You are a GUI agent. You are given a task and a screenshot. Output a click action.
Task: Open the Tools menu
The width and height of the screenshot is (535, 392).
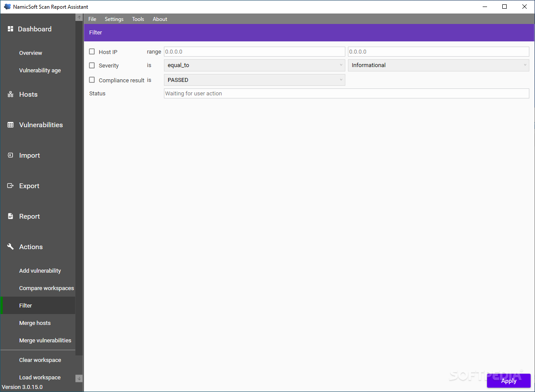click(x=138, y=19)
